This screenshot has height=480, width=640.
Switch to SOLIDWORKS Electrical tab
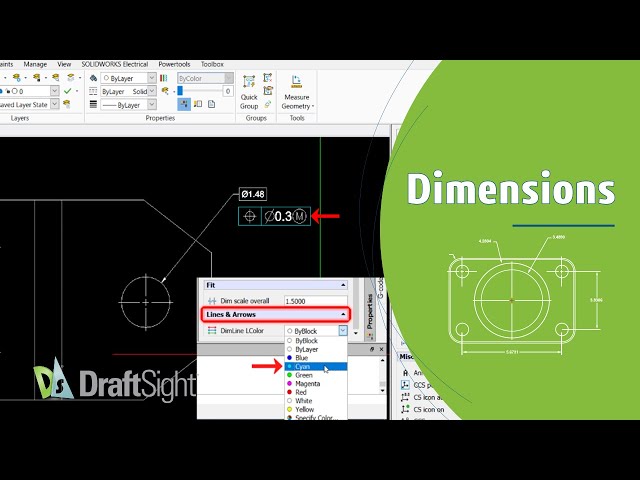(x=115, y=64)
